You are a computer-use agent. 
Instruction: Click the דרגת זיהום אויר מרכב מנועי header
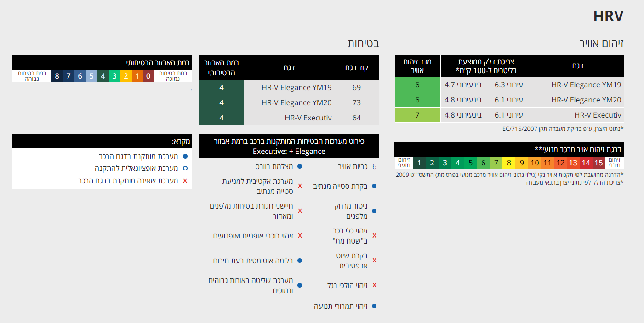[x=509, y=149]
